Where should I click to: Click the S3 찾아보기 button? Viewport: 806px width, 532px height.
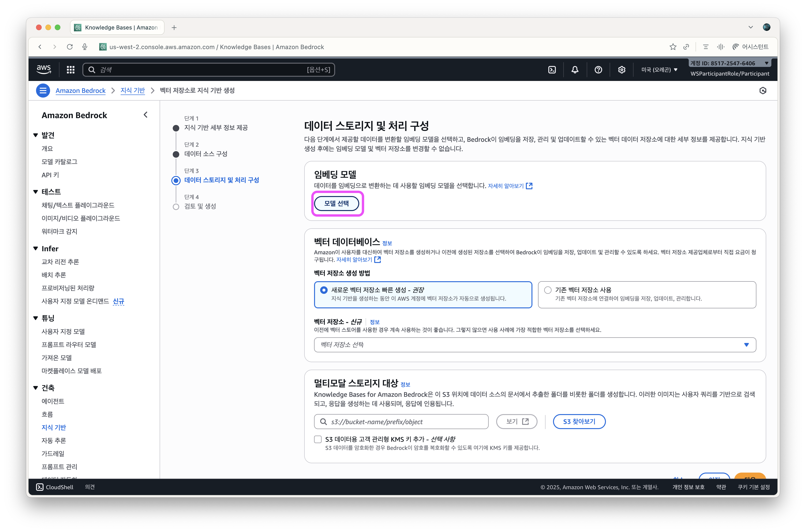click(x=579, y=421)
